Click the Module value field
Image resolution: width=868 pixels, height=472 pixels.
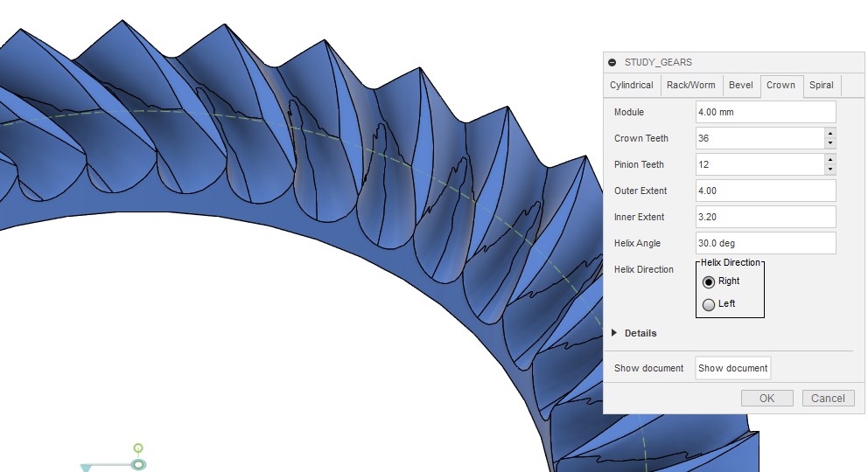[x=765, y=112]
